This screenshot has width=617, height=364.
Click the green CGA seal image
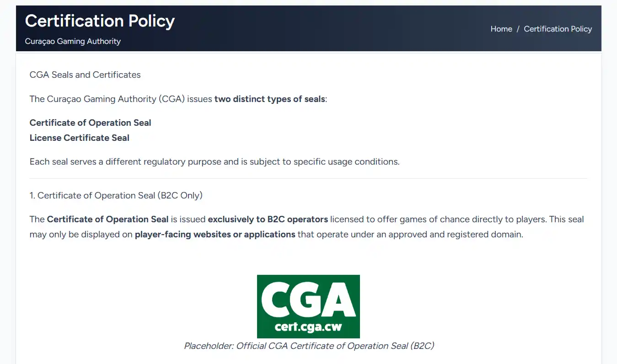pyautogui.click(x=308, y=306)
